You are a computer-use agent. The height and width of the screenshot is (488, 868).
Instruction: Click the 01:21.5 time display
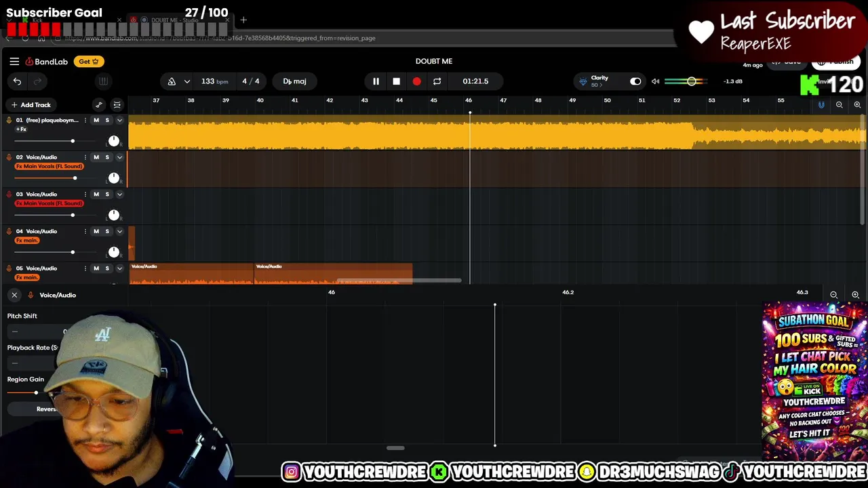pos(475,81)
